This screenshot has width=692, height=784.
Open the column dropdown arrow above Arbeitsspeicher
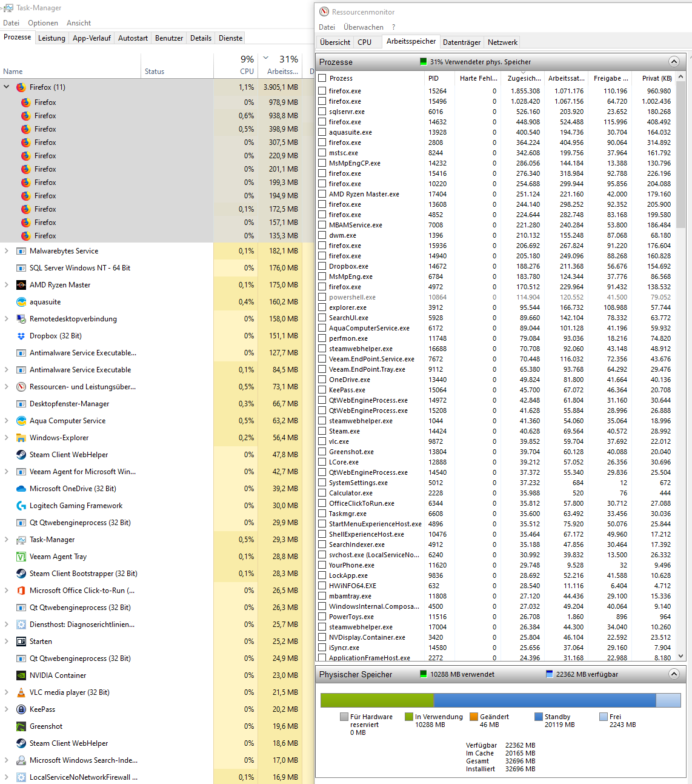click(265, 58)
